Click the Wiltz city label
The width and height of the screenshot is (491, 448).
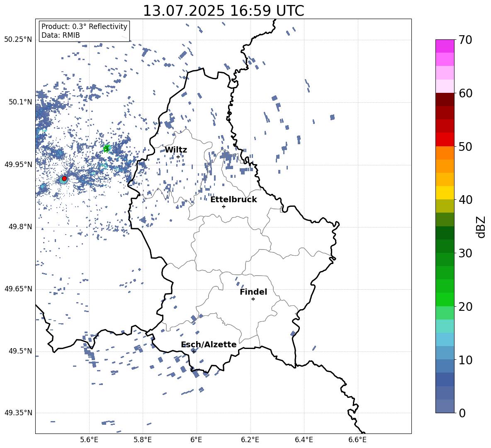pyautogui.click(x=176, y=150)
